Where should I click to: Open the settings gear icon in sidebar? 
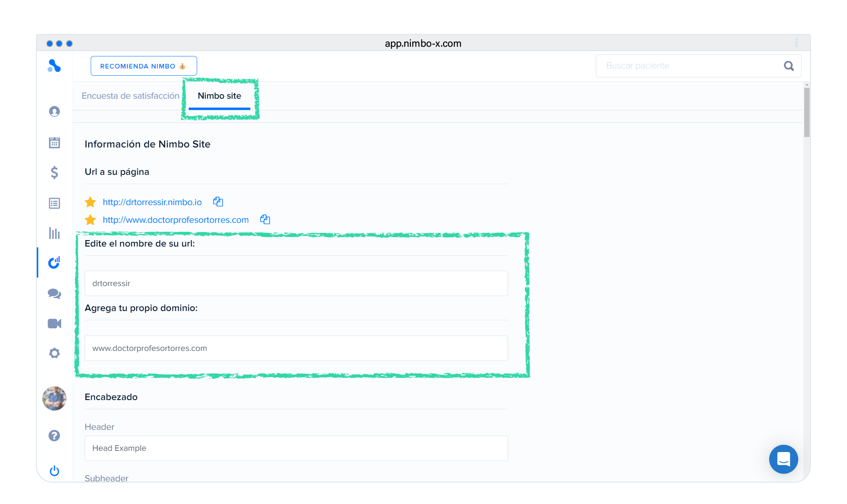click(54, 353)
